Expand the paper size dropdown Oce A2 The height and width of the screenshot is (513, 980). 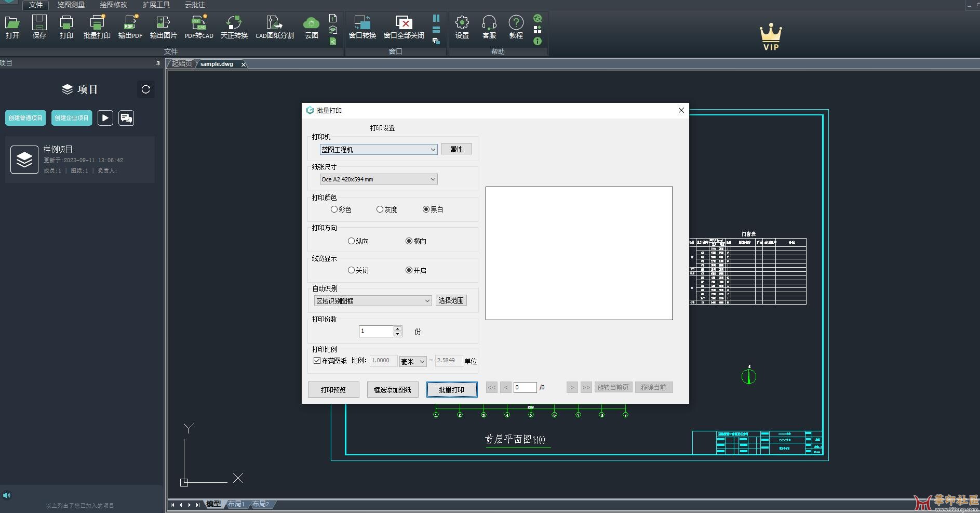pyautogui.click(x=433, y=179)
